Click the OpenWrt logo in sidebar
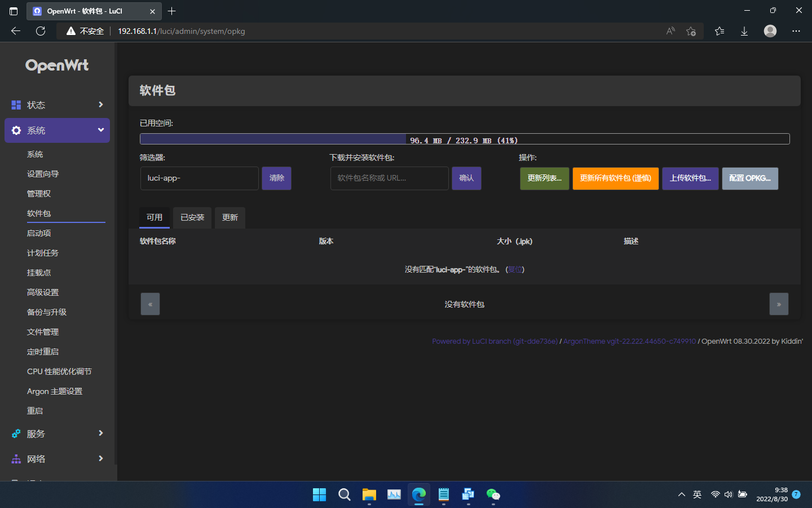 [57, 65]
